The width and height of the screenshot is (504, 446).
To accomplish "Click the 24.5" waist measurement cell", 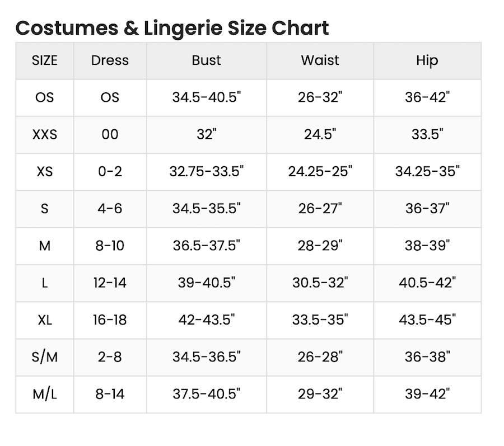I will [x=320, y=134].
